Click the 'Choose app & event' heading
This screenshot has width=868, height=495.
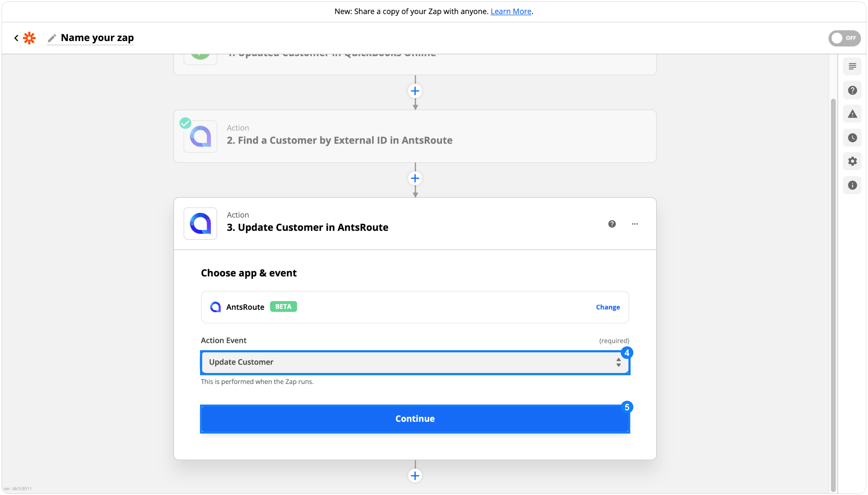249,273
